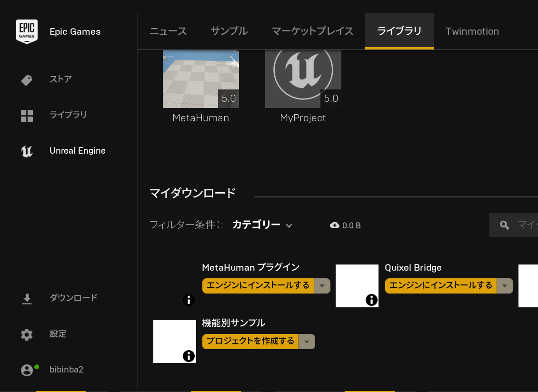
Task: Switch to the サンプル tab
Action: click(229, 31)
